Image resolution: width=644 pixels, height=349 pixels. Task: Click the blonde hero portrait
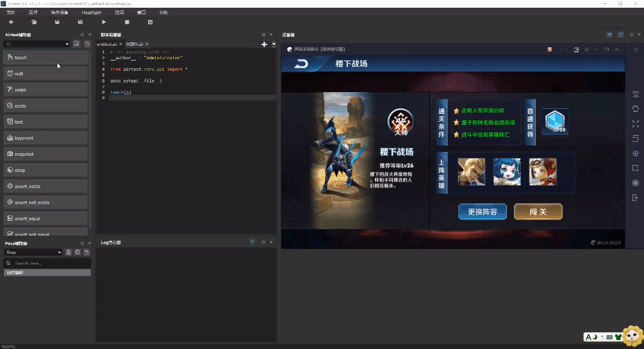(x=471, y=172)
